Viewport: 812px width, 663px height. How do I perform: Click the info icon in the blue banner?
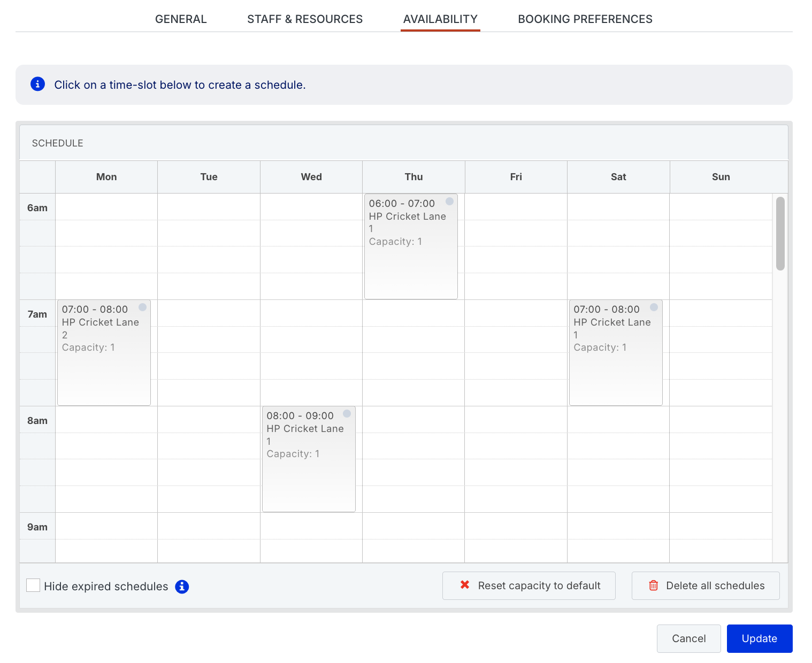click(37, 84)
